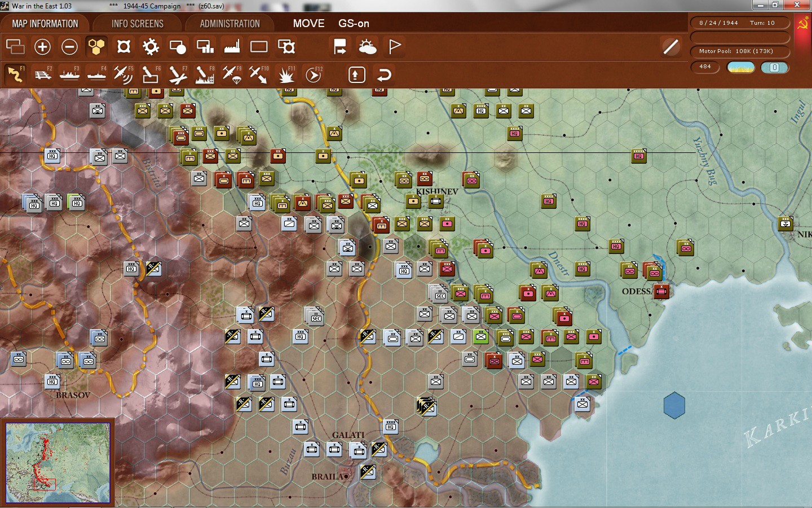The image size is (812, 508).
Task: Click the Motor Pool 108K (173K) readout
Action: point(740,51)
